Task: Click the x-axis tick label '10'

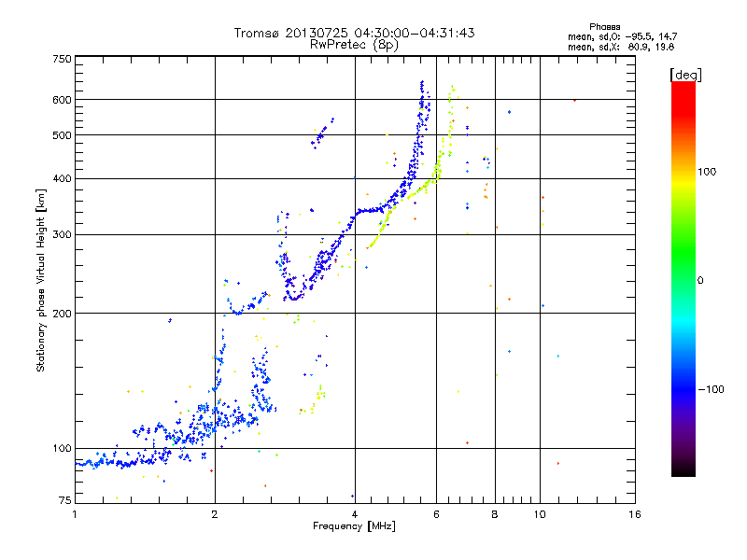Action: [540, 514]
